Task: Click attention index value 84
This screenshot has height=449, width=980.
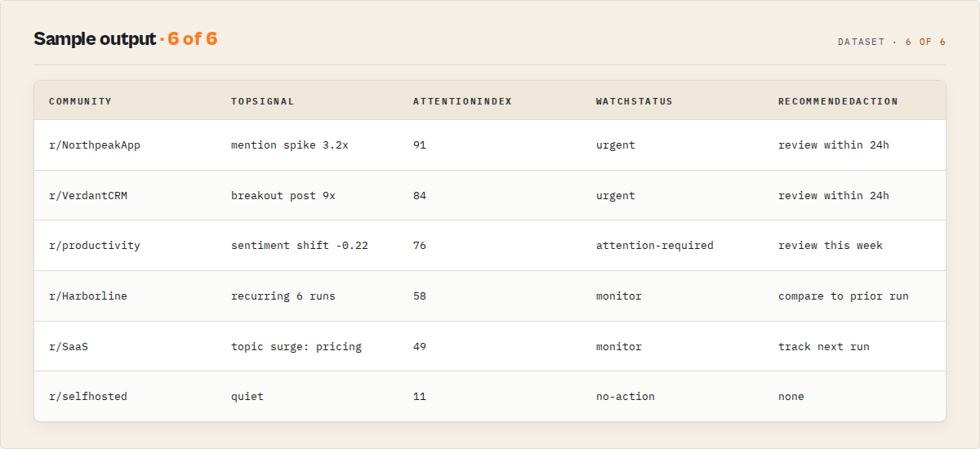Action: pyautogui.click(x=420, y=196)
